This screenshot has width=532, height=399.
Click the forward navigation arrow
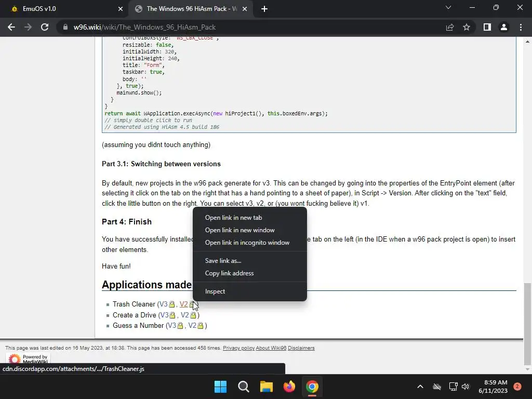28,27
